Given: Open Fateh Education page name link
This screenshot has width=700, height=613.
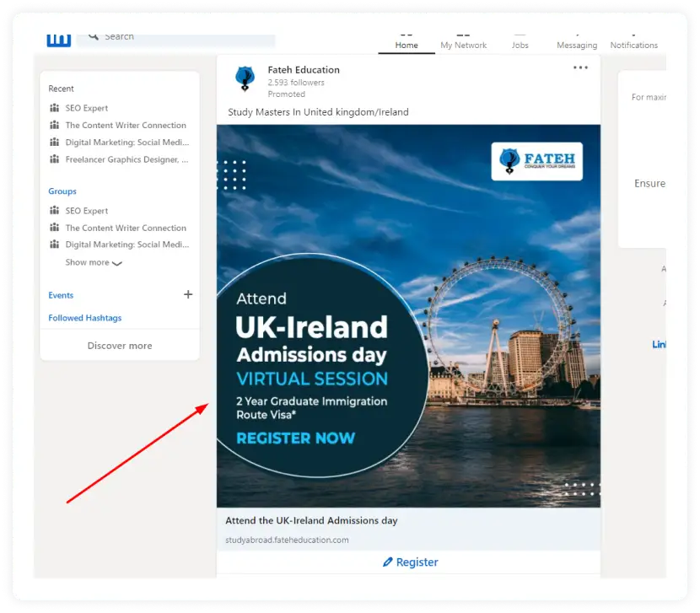Looking at the screenshot, I should pos(304,70).
